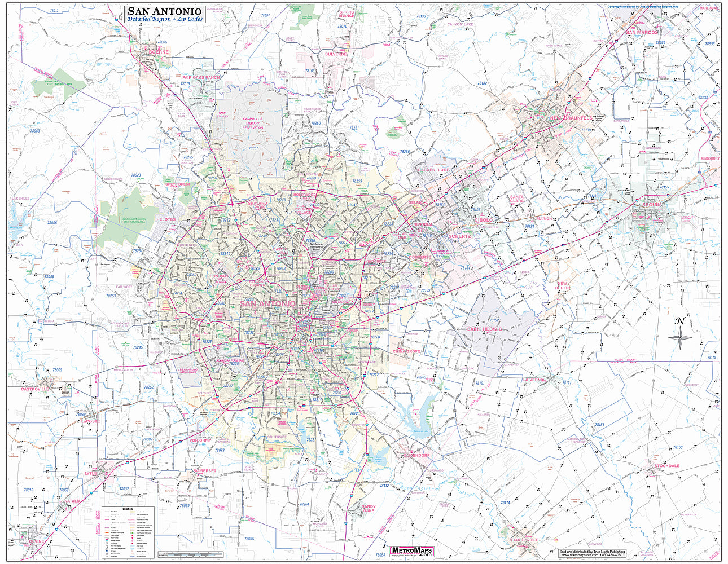Select the SOMERSET city label
The width and height of the screenshot is (728, 564).
pos(204,470)
